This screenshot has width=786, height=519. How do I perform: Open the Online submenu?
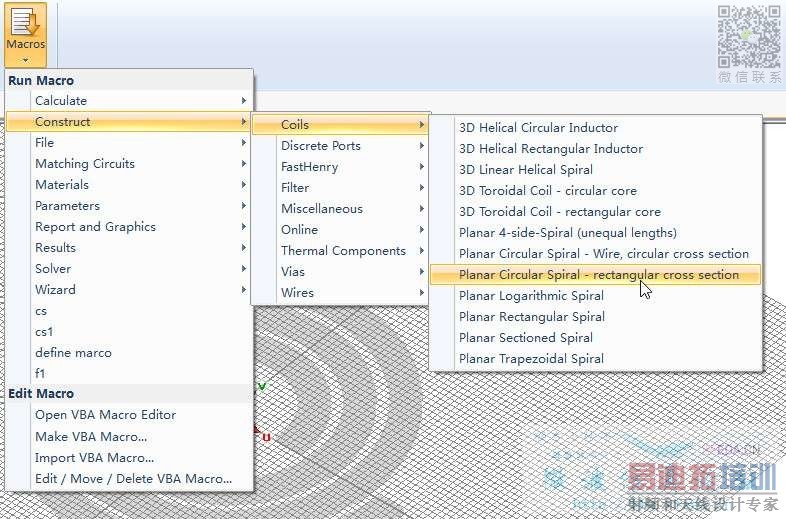pyautogui.click(x=340, y=230)
